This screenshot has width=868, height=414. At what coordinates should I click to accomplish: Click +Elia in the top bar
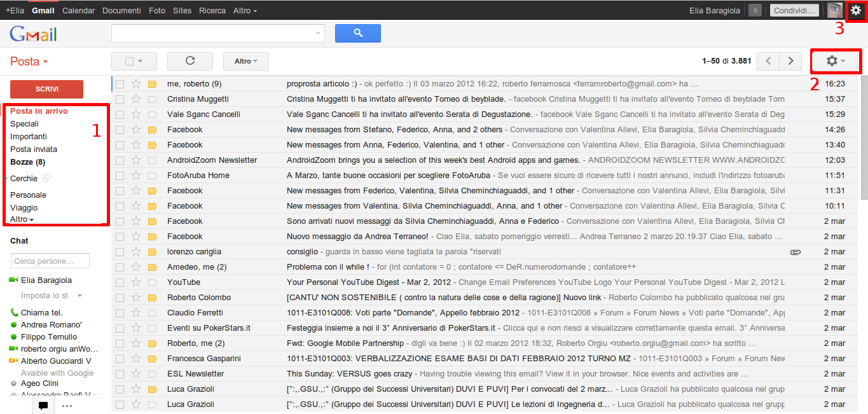click(16, 11)
